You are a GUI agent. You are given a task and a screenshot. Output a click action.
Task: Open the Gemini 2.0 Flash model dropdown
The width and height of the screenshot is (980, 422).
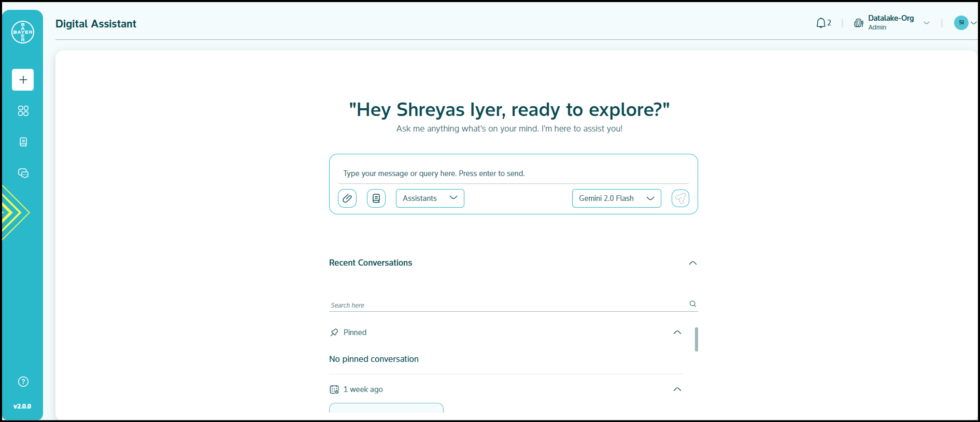point(616,198)
